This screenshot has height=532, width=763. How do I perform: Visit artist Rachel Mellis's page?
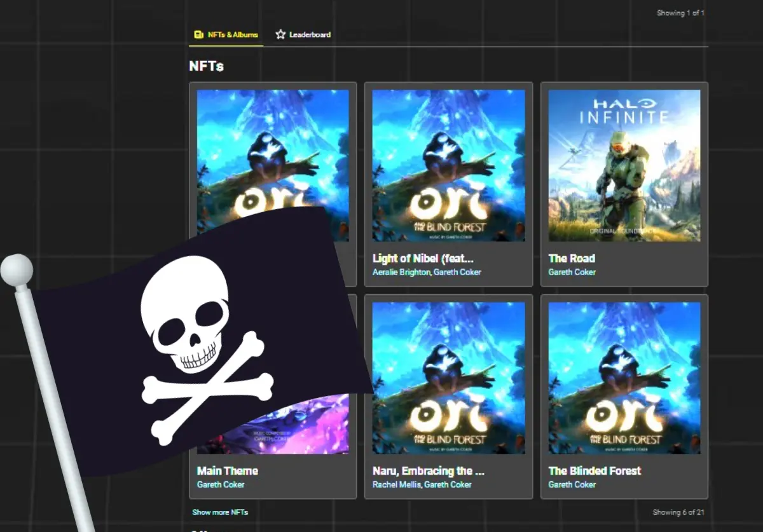point(397,484)
